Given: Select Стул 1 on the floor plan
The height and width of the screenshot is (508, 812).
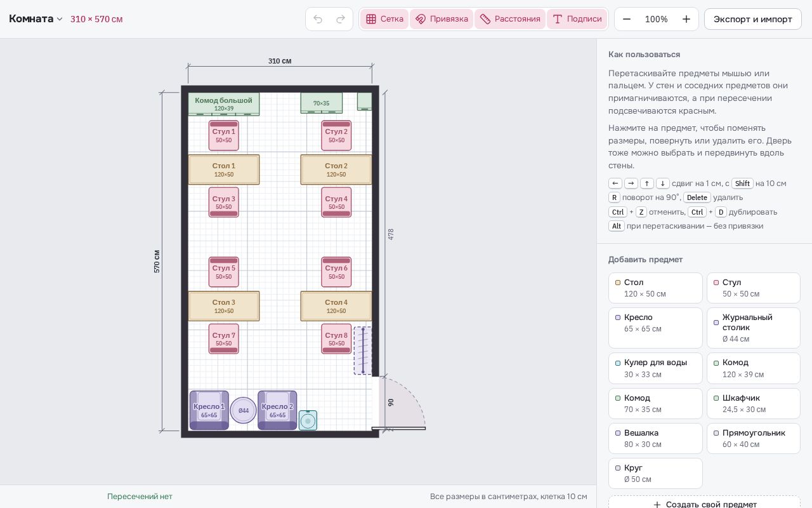Looking at the screenshot, I should [x=224, y=135].
